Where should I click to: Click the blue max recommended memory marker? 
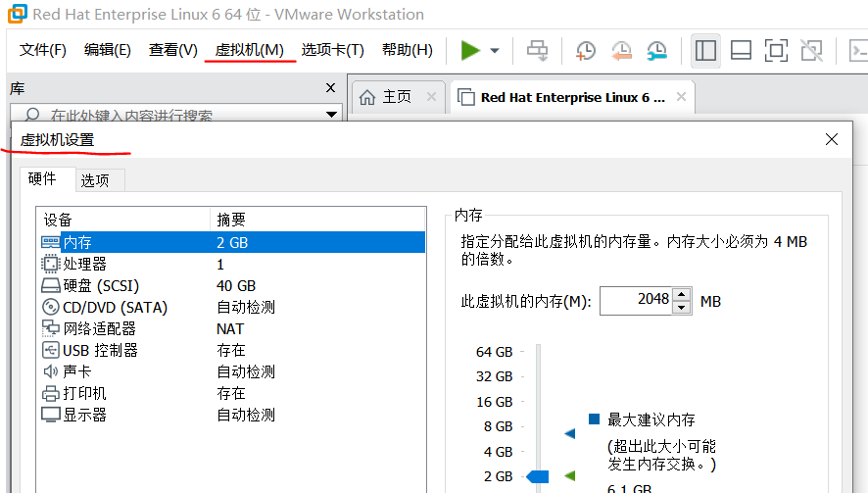569,433
